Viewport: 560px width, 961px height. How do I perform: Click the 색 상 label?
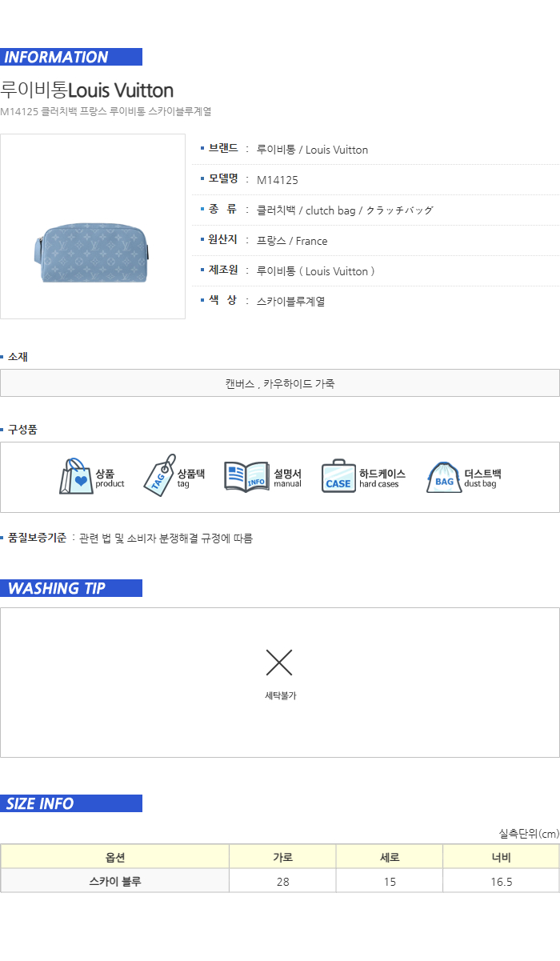coord(223,301)
